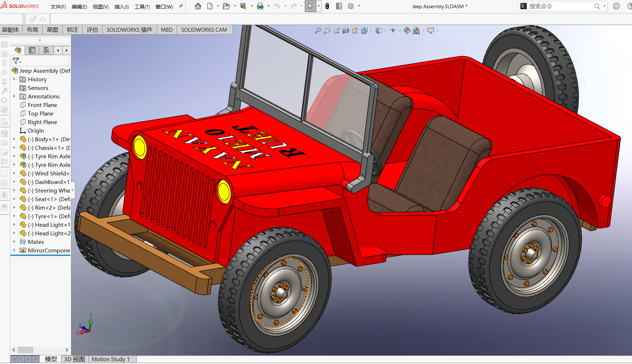The width and height of the screenshot is (632, 364).
Task: Show previous manager tab with left arrow
Action: tap(58, 50)
